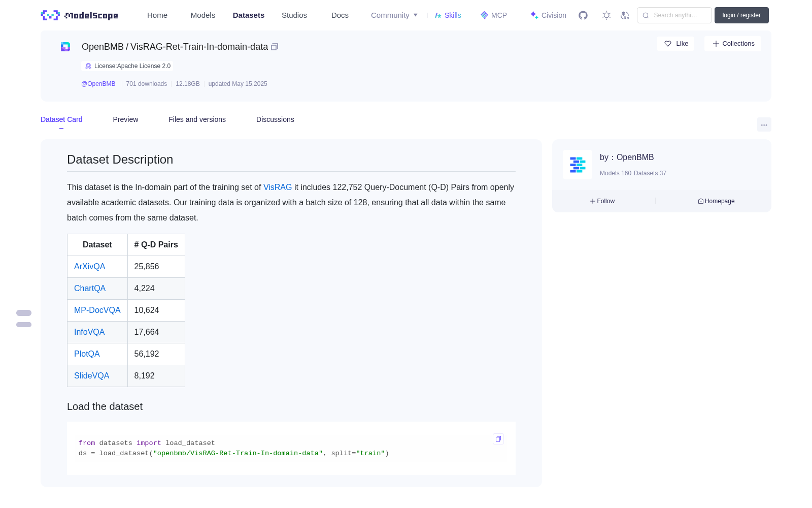812x508 pixels.
Task: Open the Datasets menu item
Action: (249, 15)
